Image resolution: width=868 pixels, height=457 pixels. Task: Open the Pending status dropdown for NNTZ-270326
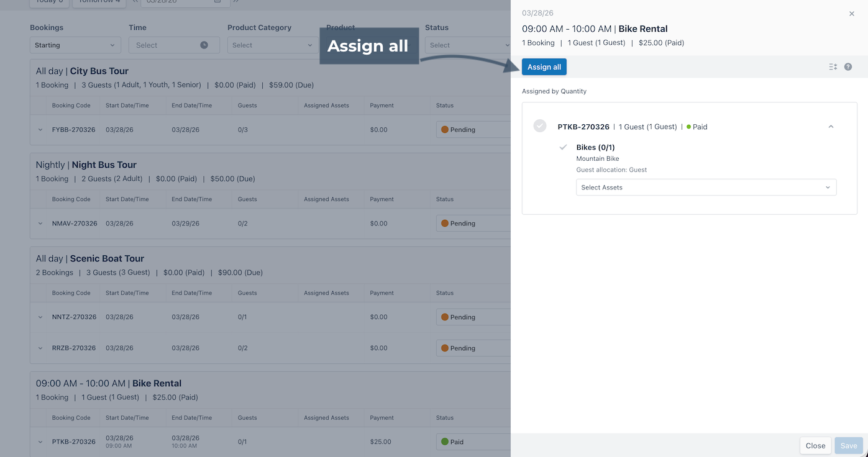coord(473,317)
